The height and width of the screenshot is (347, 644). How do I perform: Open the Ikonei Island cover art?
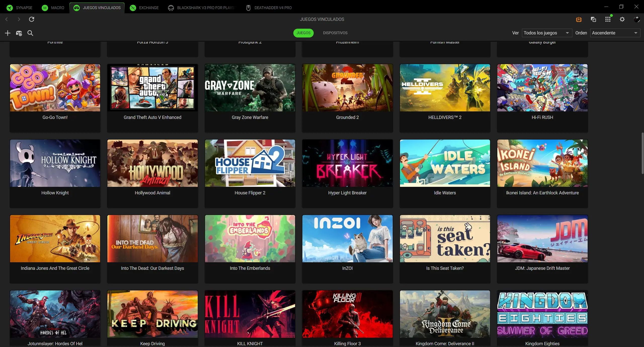pos(542,163)
